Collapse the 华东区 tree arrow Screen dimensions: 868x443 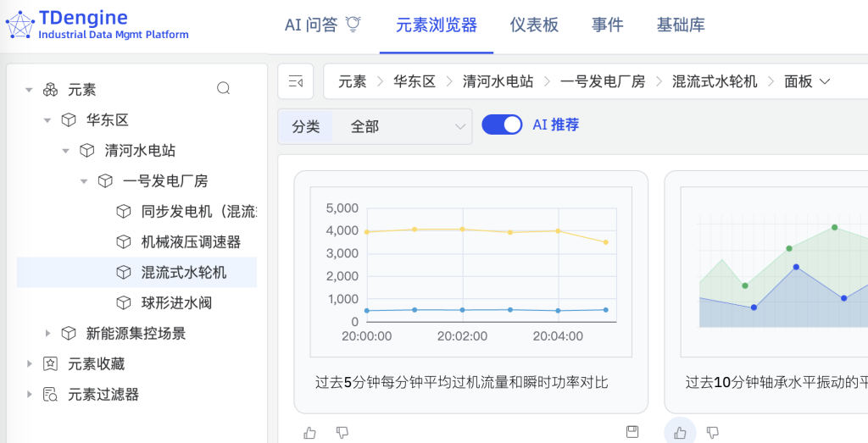tap(47, 120)
